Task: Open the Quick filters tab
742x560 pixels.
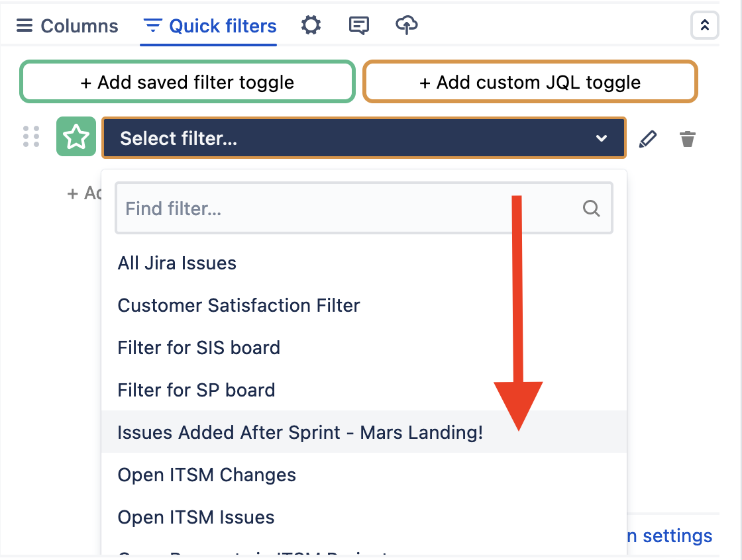Action: coord(209,26)
